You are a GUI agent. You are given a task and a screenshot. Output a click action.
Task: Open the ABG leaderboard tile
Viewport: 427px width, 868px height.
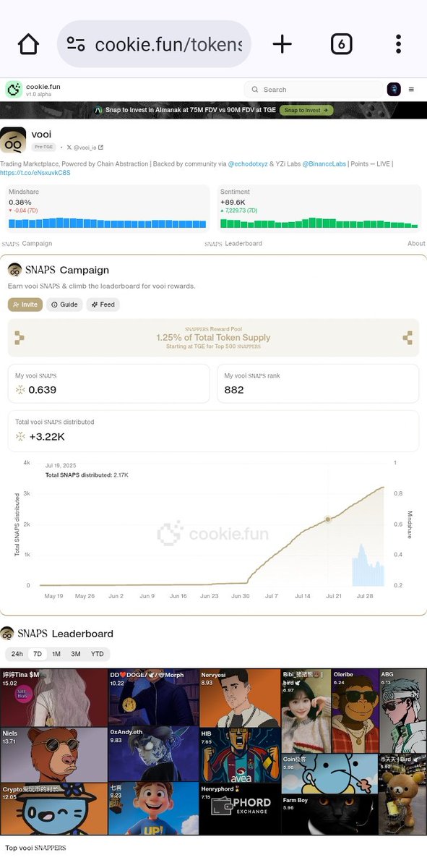[402, 711]
